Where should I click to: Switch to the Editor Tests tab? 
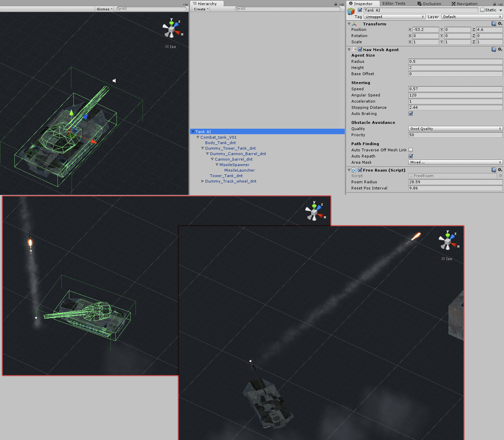coord(394,3)
